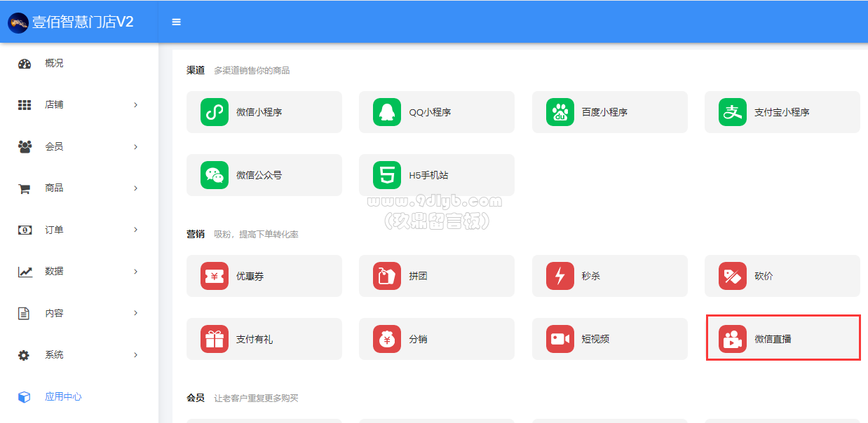
Task: Expand the 数据 menu chevron
Action: [136, 272]
